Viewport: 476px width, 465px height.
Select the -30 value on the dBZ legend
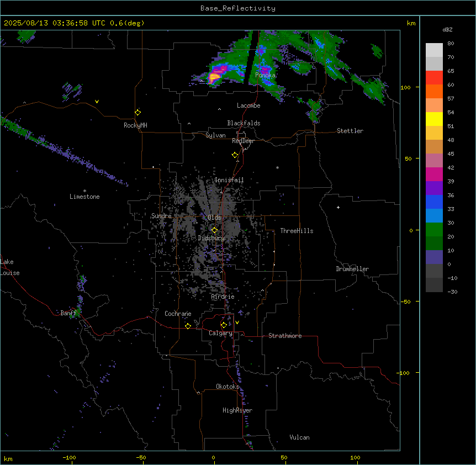452,292
